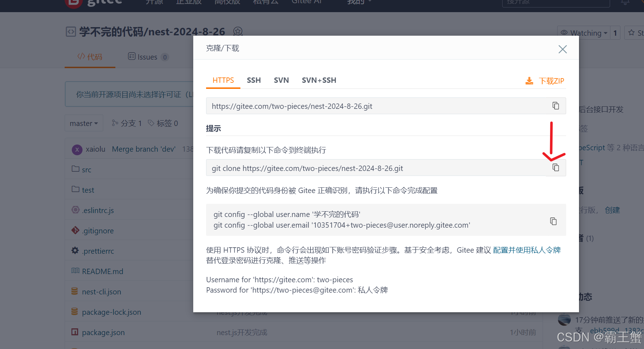Open the .gitignore file
Screen dimensions: 644x349
(x=98, y=231)
